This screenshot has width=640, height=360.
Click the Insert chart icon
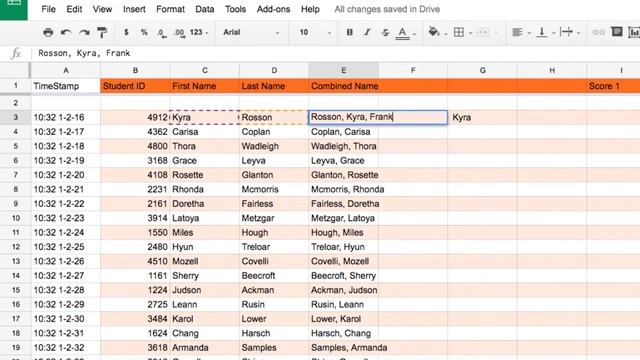(634, 32)
